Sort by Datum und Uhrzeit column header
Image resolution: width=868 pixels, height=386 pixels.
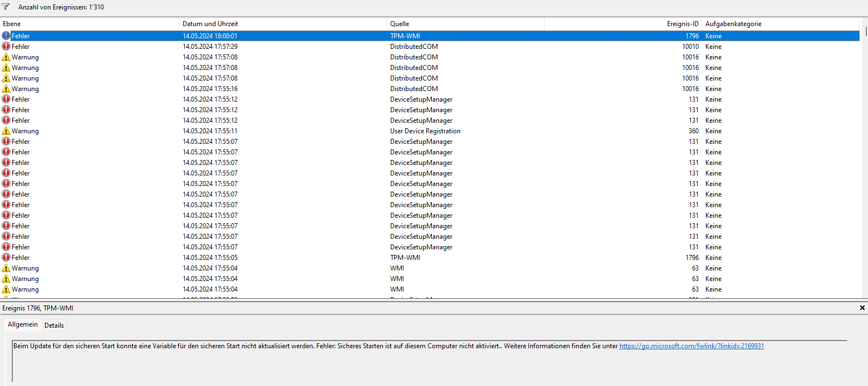tap(283, 24)
